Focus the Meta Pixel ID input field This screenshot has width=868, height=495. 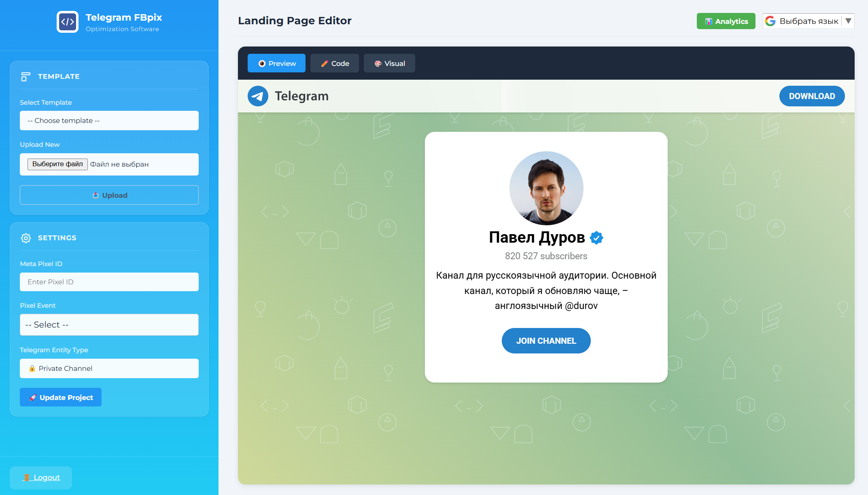tap(109, 282)
